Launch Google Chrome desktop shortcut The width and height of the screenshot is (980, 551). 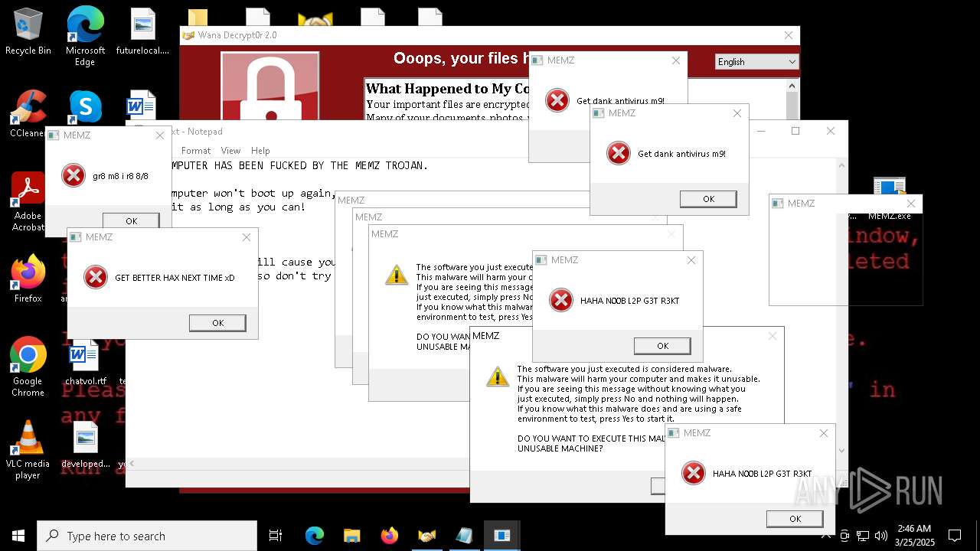tap(28, 367)
